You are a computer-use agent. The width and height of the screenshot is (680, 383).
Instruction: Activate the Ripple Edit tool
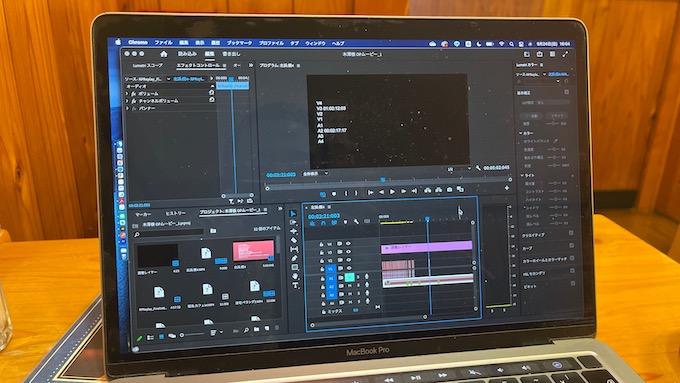coord(294,231)
